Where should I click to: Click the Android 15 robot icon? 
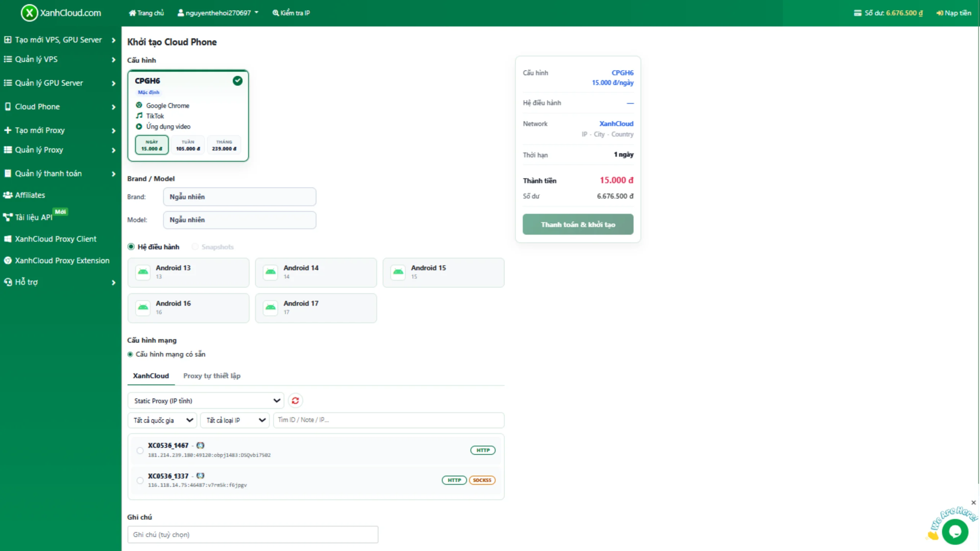point(398,272)
